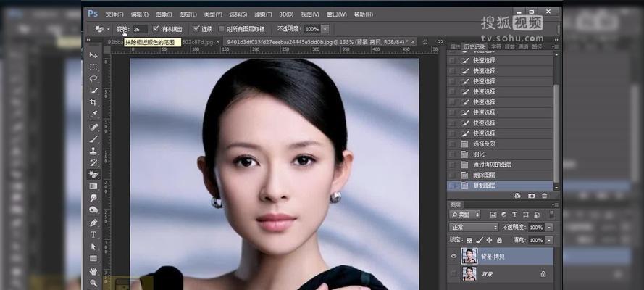This screenshot has width=644, height=290.
Task: Select the Quick Selection tool in the toolbox
Action: coord(93,91)
